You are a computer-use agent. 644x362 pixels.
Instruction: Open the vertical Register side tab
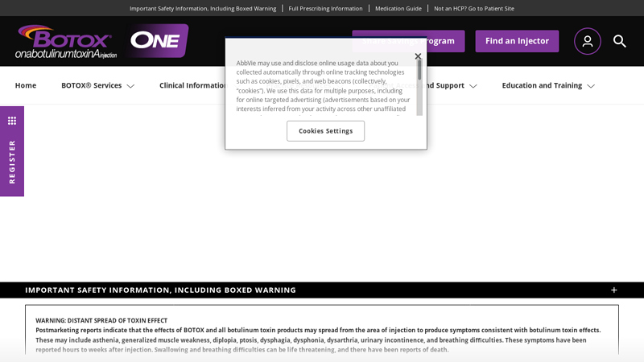[x=12, y=162]
